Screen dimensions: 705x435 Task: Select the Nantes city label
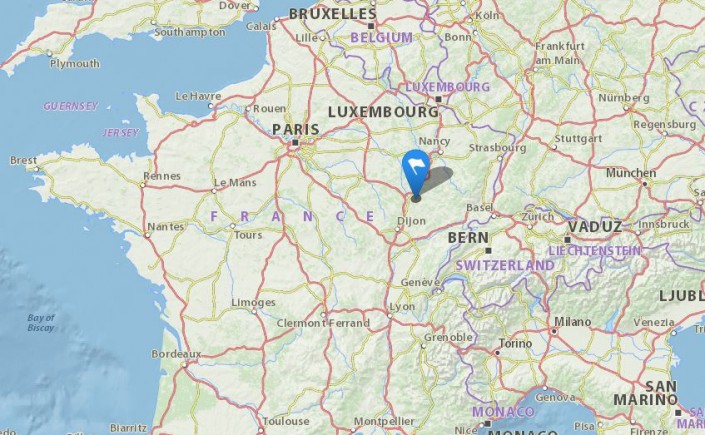(x=165, y=227)
